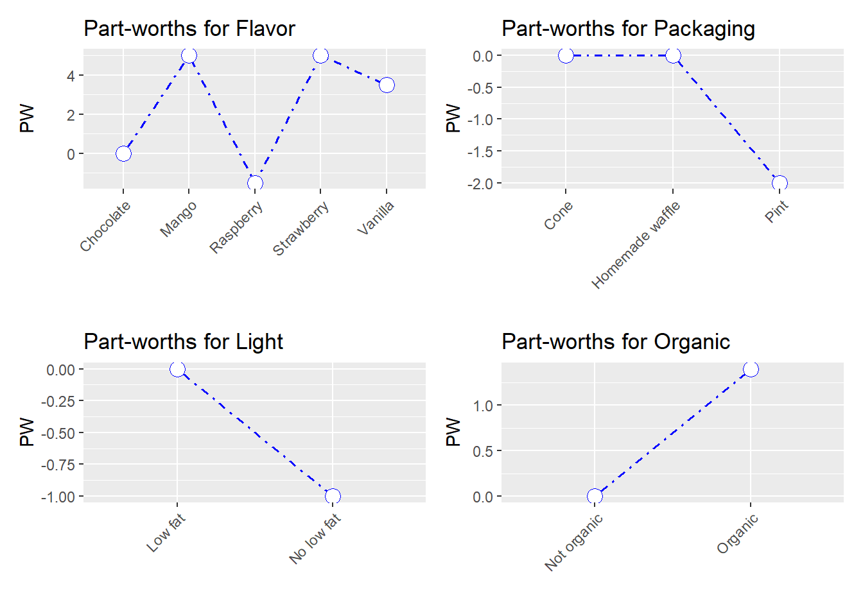The height and width of the screenshot is (616, 863).
Task: Click the Chocolate data point marker
Action: (123, 154)
